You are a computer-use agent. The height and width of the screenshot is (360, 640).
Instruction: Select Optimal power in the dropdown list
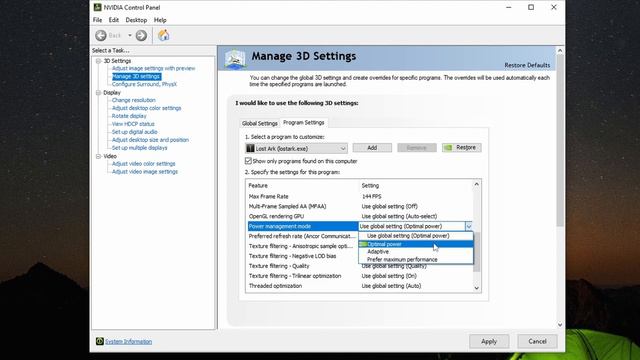coord(416,244)
